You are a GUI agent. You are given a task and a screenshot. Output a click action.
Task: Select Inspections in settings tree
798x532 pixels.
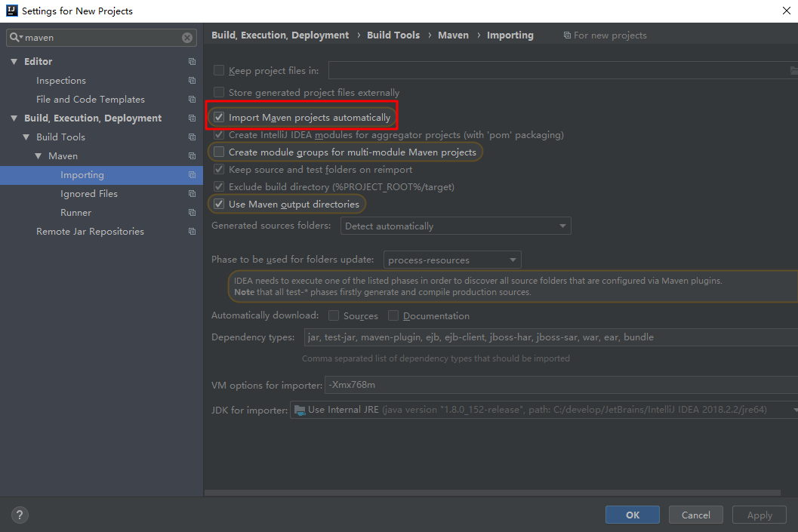(x=61, y=80)
